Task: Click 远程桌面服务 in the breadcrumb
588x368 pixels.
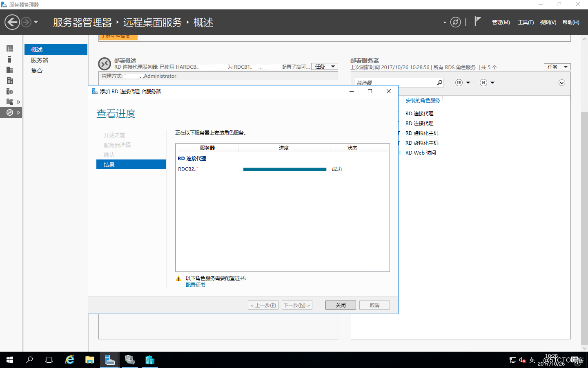Action: [152, 22]
